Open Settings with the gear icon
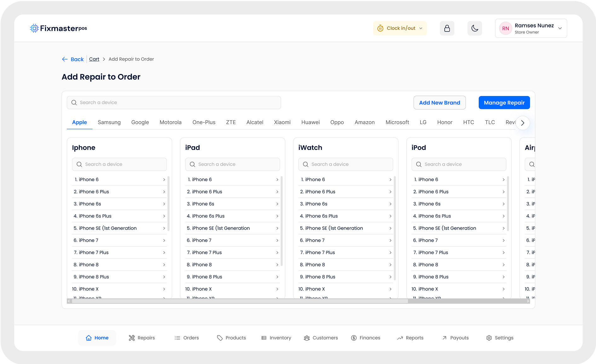 500,338
